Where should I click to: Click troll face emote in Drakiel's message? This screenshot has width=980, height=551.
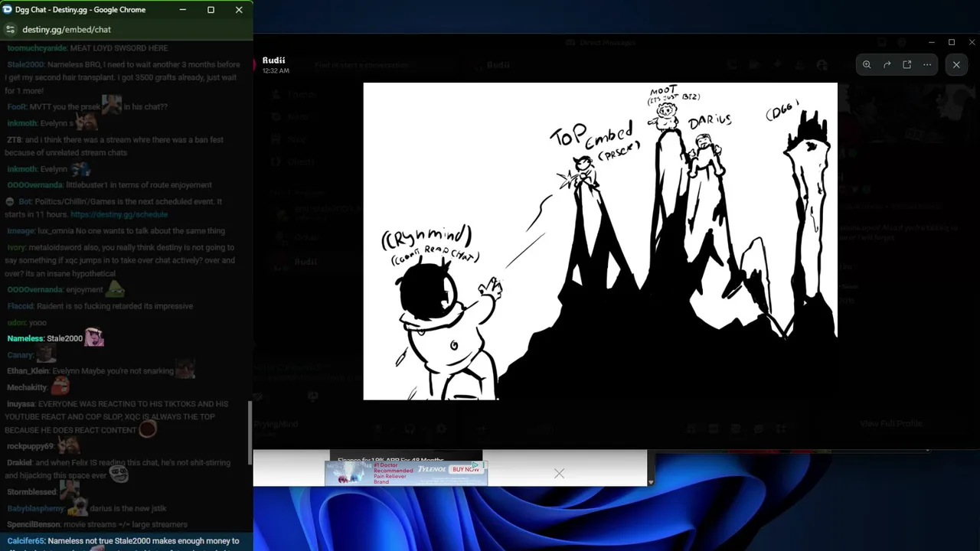[119, 474]
